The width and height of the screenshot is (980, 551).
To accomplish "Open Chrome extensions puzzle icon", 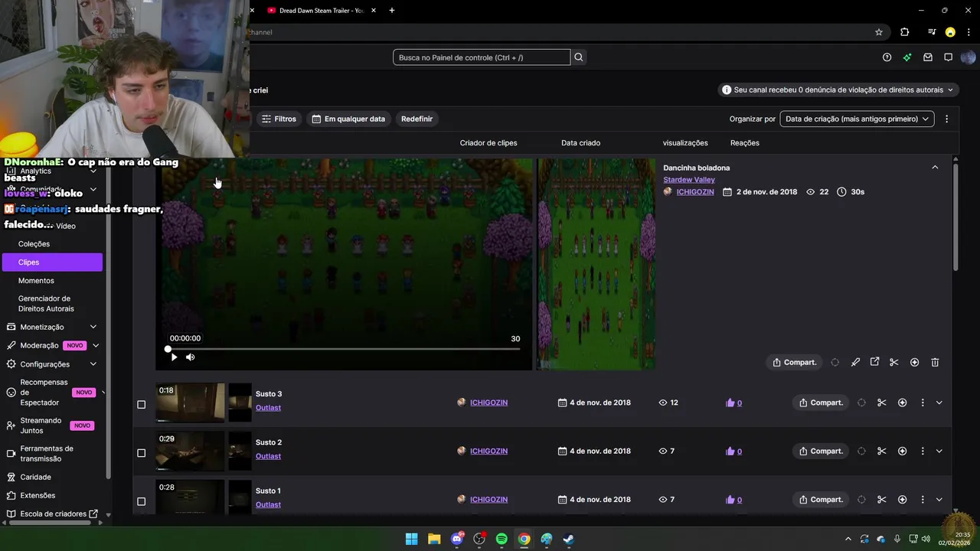I will click(905, 32).
